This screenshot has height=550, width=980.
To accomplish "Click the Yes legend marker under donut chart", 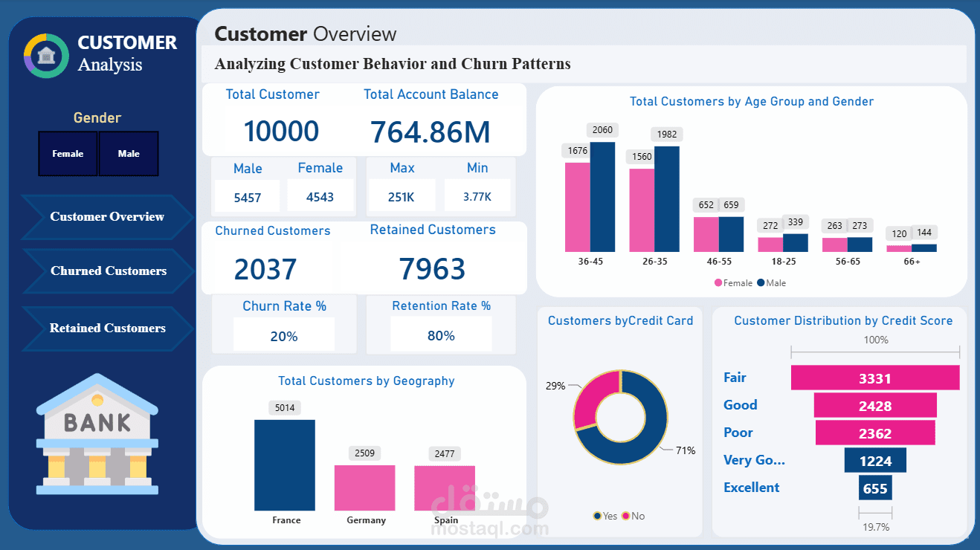I will [597, 516].
